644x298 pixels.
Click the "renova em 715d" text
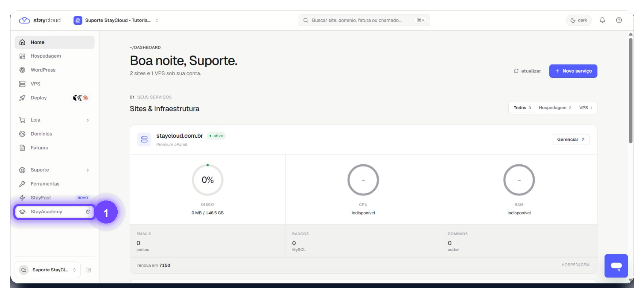tap(154, 265)
